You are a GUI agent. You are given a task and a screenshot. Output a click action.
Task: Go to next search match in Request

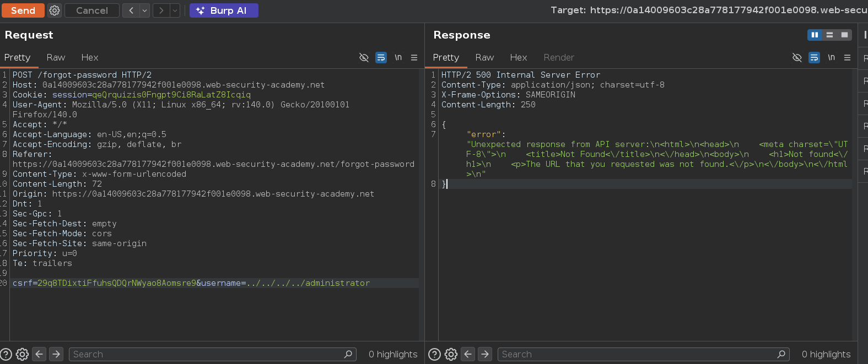pos(56,354)
